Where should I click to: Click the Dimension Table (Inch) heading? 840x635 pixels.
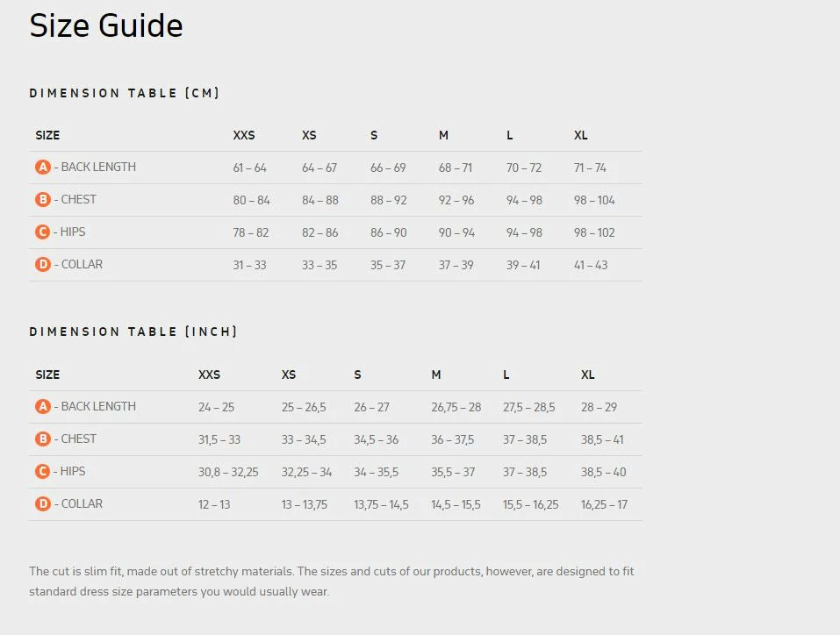[x=133, y=332]
